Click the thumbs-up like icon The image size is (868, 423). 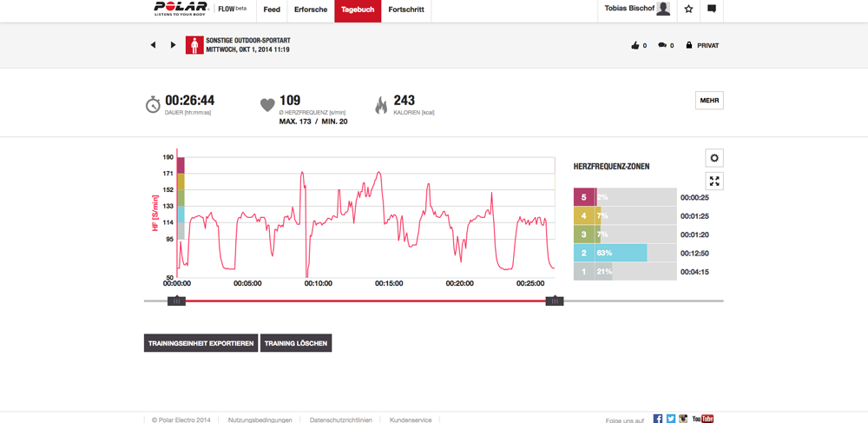pos(635,45)
